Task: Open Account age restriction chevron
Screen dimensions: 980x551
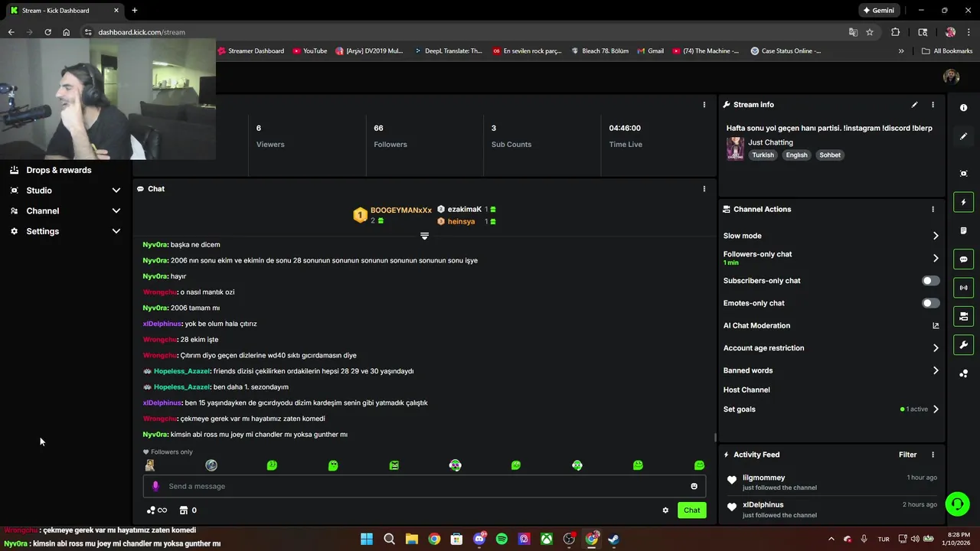Action: 936,348
